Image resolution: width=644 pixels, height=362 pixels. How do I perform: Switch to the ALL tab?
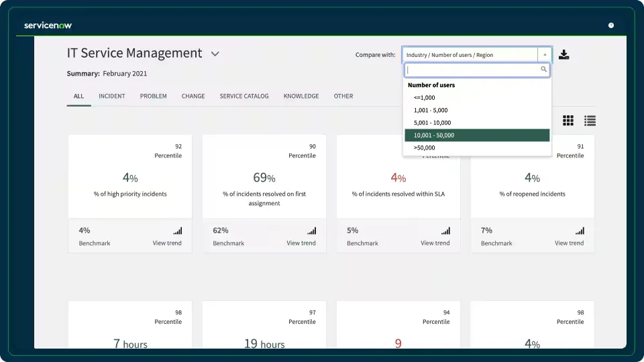point(78,96)
